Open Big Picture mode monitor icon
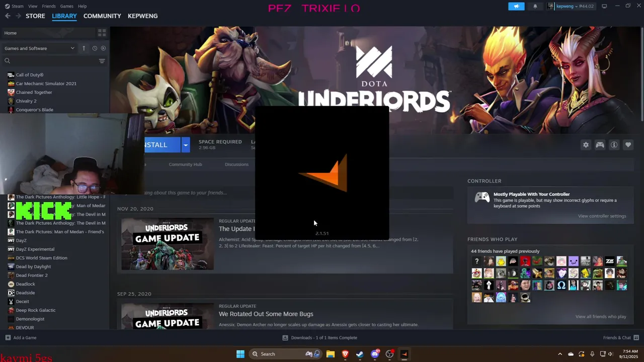This screenshot has height=362, width=644. coord(604,6)
